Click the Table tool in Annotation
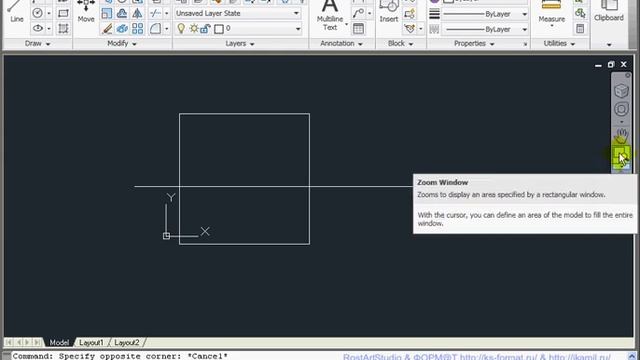 [x=358, y=29]
